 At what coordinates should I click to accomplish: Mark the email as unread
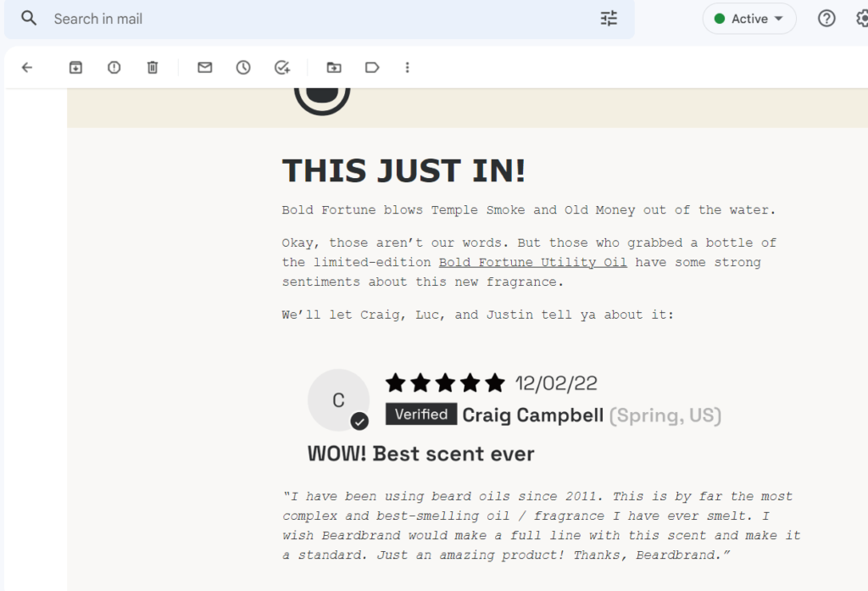[205, 68]
